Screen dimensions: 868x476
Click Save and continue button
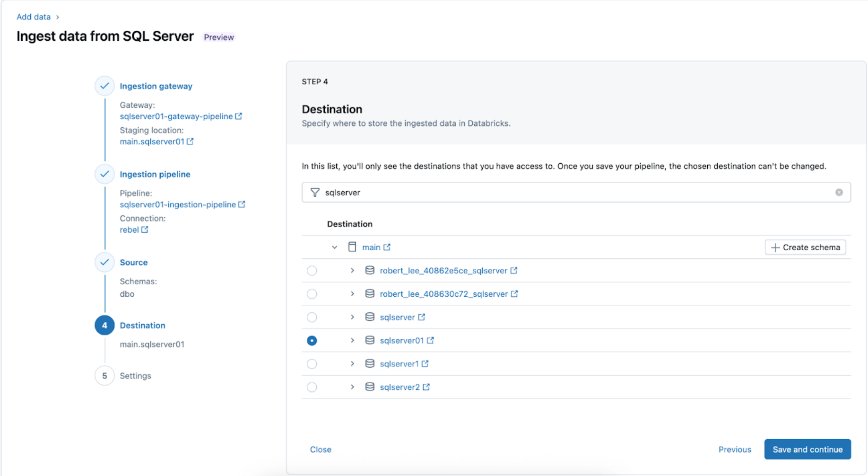click(807, 449)
